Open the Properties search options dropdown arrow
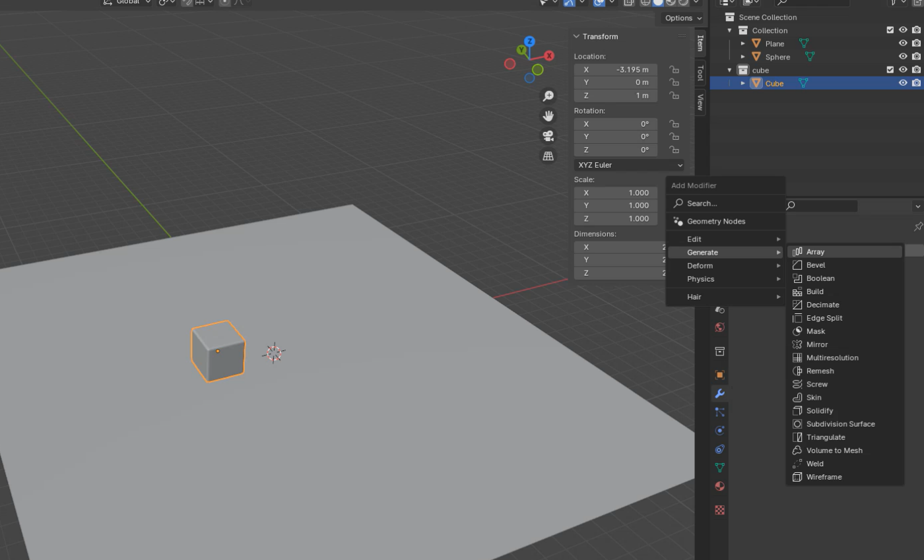This screenshot has height=560, width=924. tap(917, 206)
